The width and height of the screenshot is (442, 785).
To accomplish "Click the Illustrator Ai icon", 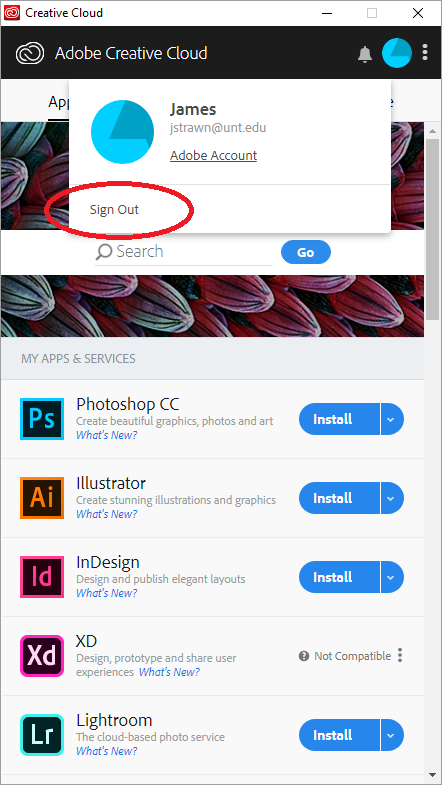I will [x=42, y=498].
